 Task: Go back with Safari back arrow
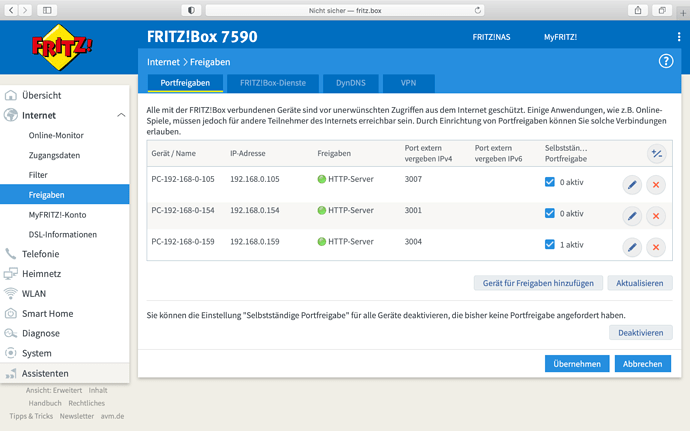pyautogui.click(x=11, y=10)
